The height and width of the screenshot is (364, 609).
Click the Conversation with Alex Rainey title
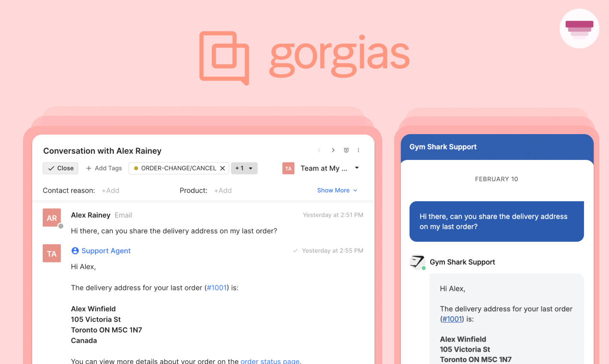102,150
